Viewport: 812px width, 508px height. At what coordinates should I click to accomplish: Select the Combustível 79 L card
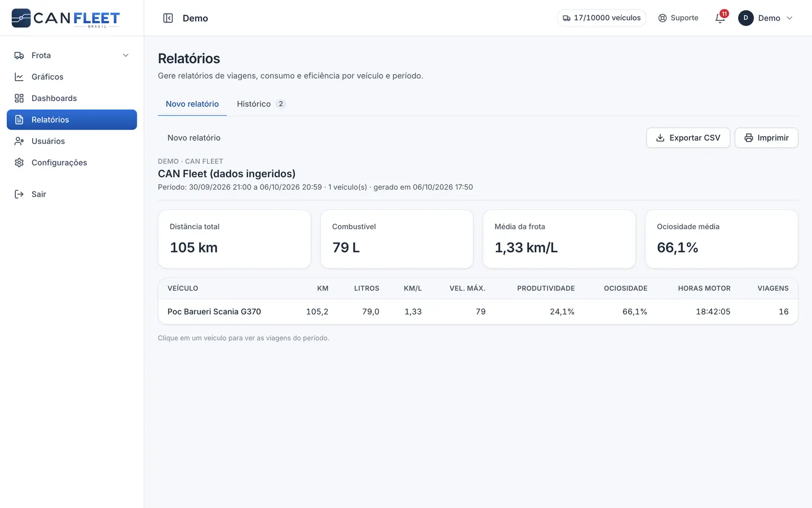(397, 239)
